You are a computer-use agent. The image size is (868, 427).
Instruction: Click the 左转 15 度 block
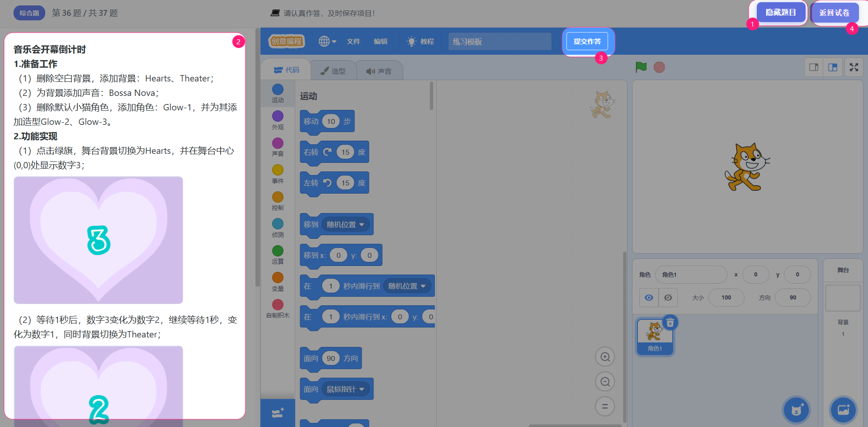[x=335, y=183]
